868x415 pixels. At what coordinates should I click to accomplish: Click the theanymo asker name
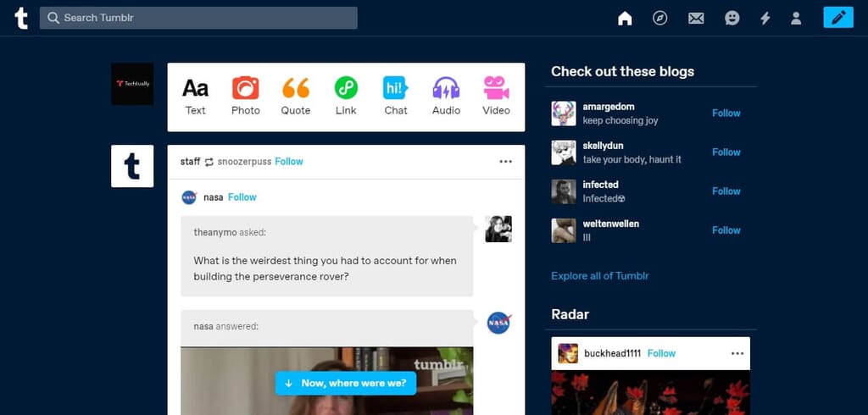(215, 232)
